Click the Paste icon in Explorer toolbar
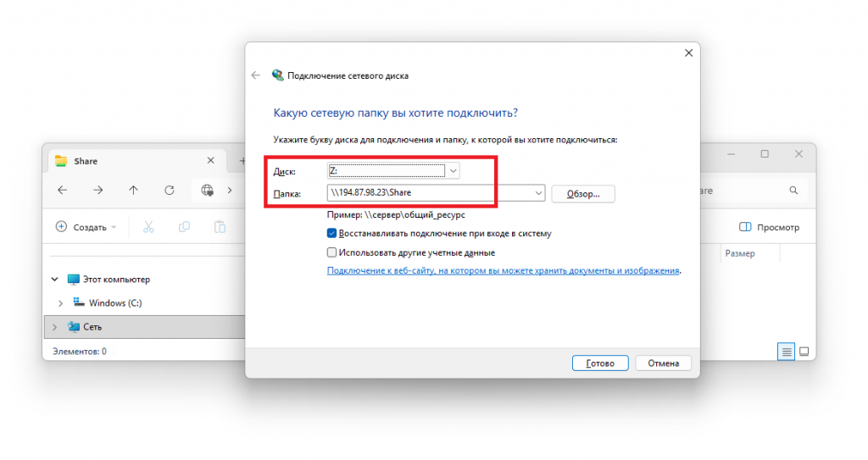Viewport: 868px width, 460px height. pos(220,227)
